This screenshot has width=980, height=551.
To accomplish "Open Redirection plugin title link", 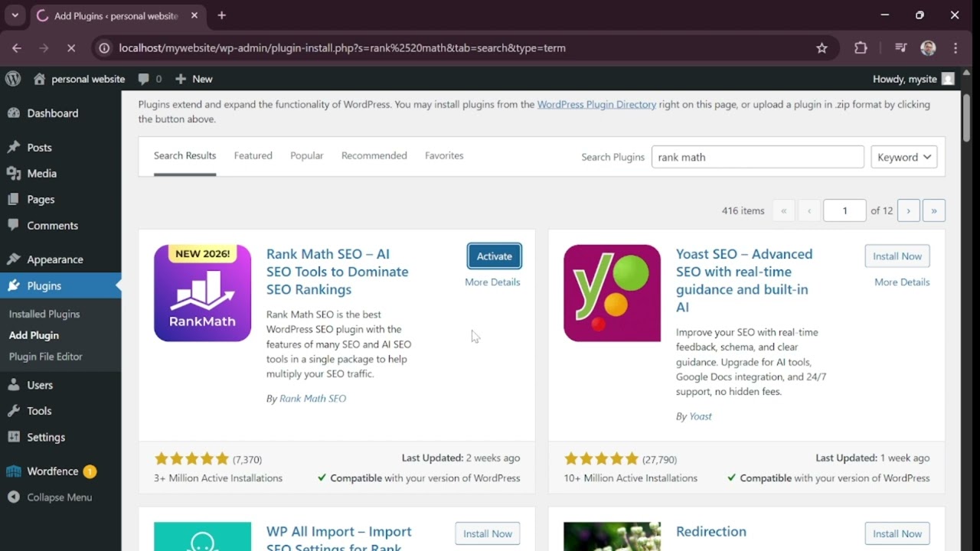I will (x=711, y=532).
